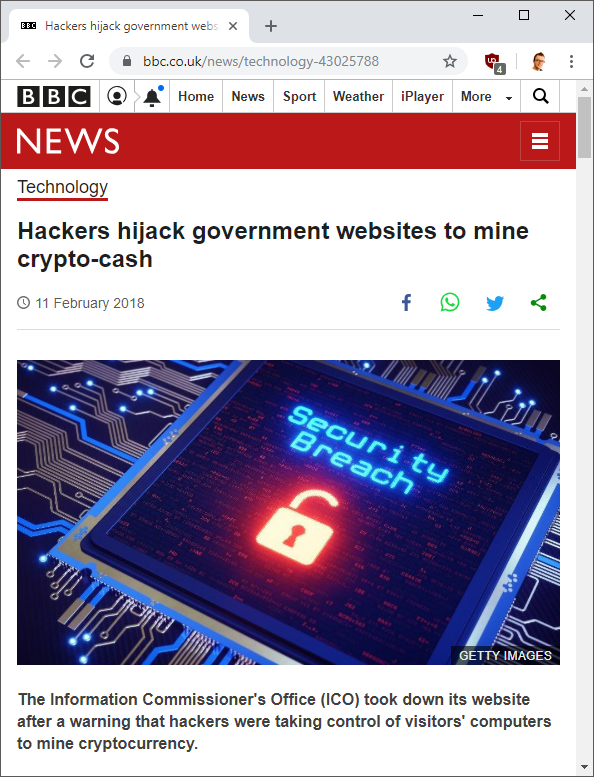Open BBC notifications bell
The height and width of the screenshot is (777, 594).
[x=152, y=96]
